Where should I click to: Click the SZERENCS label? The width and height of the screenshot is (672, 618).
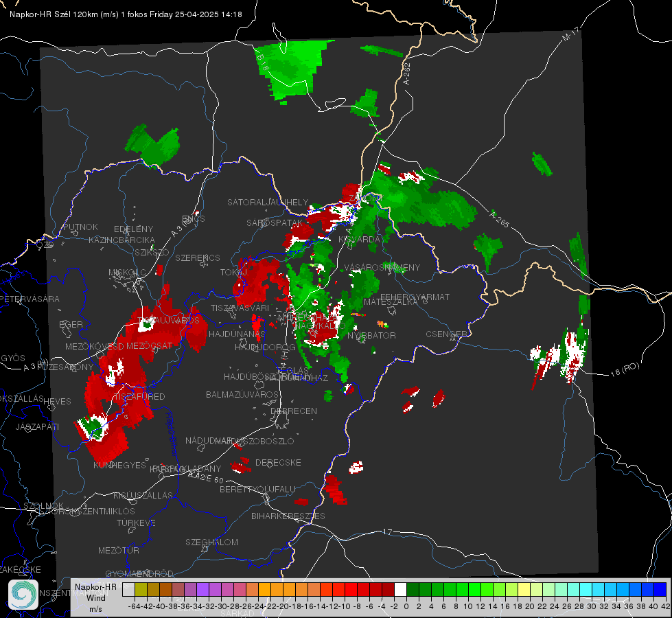coord(198,257)
